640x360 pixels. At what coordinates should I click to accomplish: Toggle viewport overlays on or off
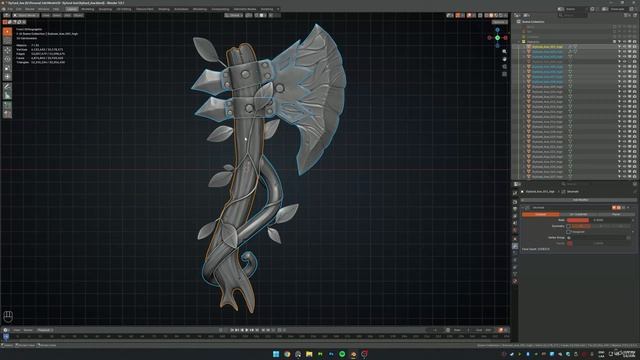point(469,16)
